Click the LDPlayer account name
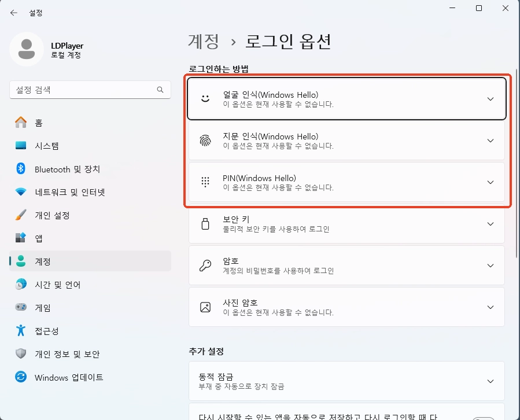 pos(67,46)
